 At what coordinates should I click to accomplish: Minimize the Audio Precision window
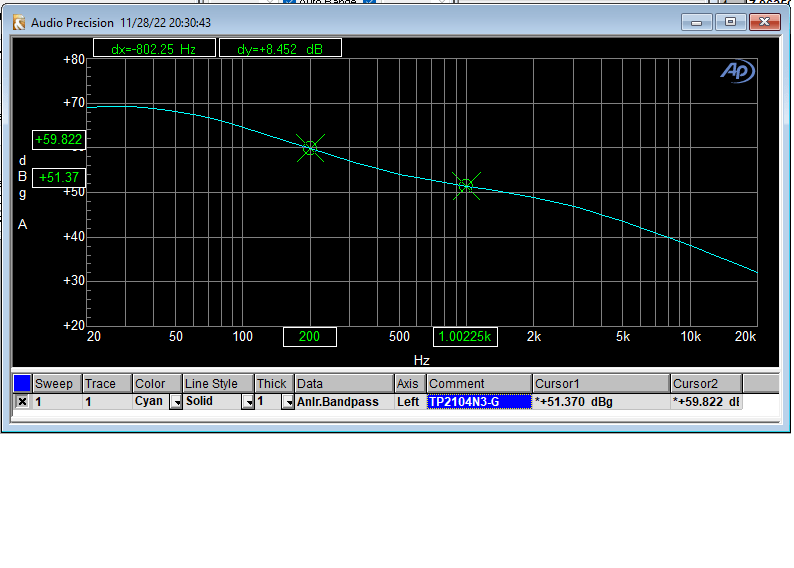(x=697, y=22)
